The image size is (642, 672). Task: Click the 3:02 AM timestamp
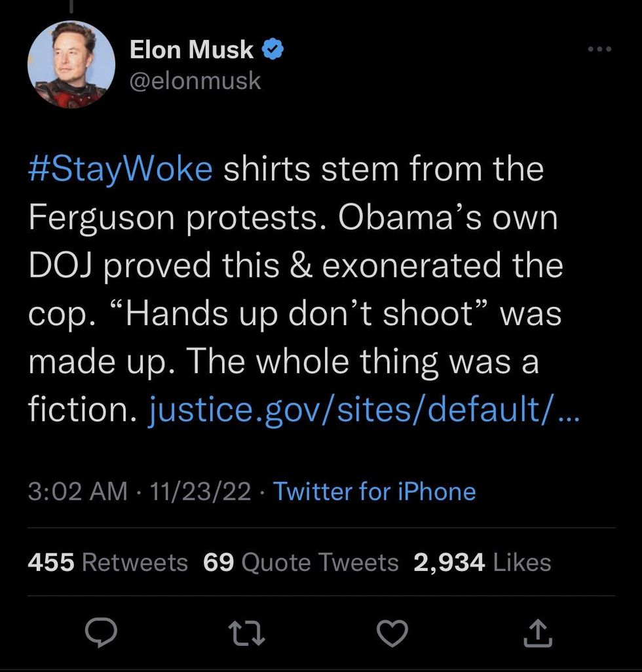(77, 491)
